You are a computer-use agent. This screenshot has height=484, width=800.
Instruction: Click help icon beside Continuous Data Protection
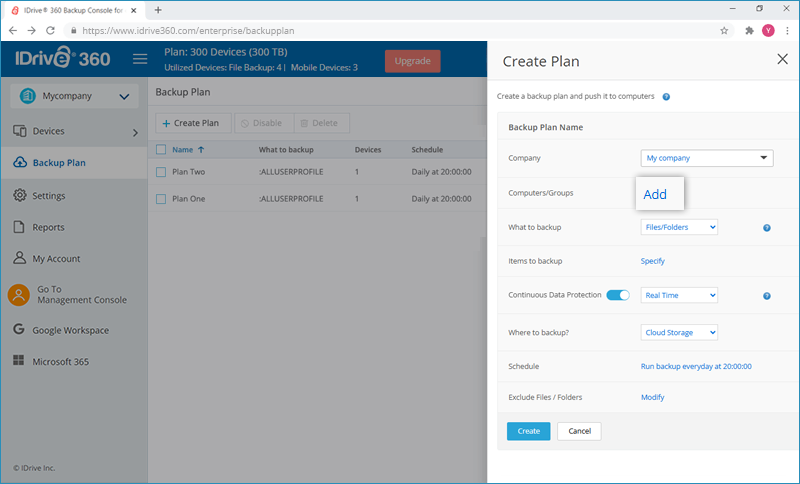pyautogui.click(x=766, y=296)
